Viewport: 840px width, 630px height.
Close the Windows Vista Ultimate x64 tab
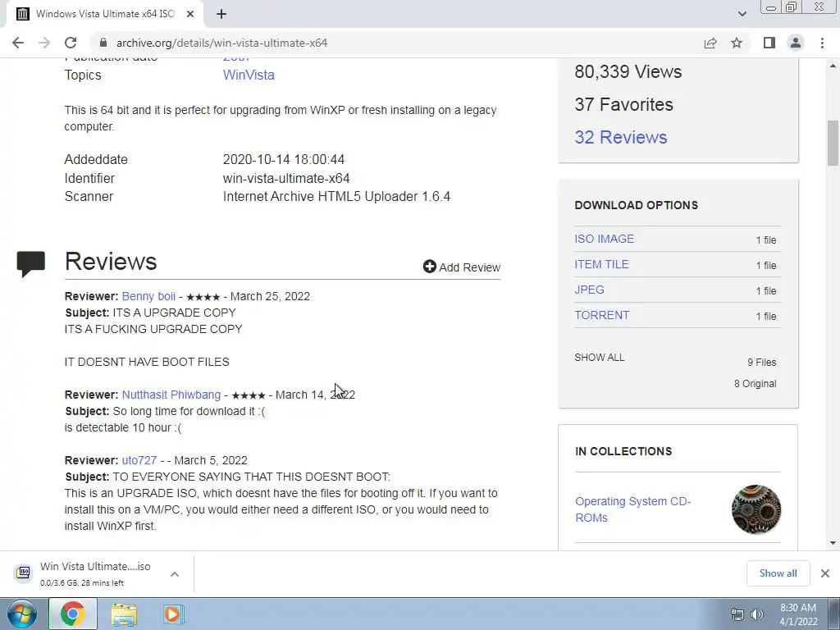(190, 14)
